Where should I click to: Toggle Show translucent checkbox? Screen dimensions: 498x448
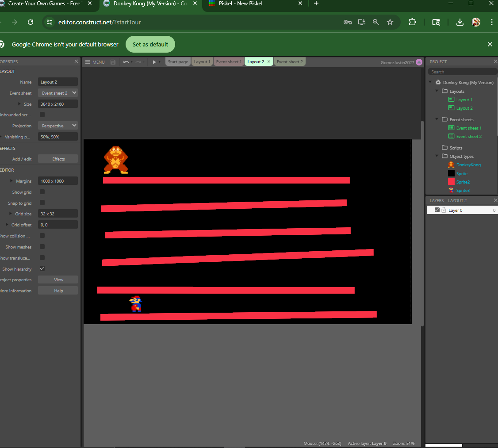point(42,258)
